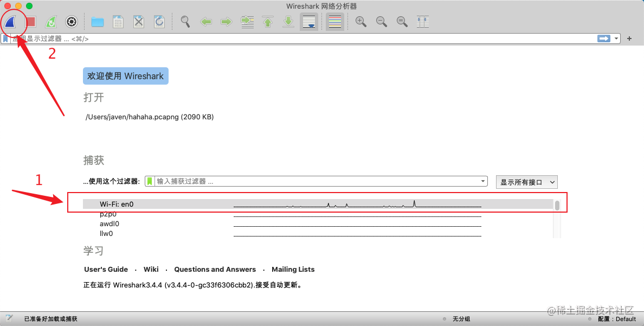Jump to the first packet
The width and height of the screenshot is (644, 326).
coord(268,21)
